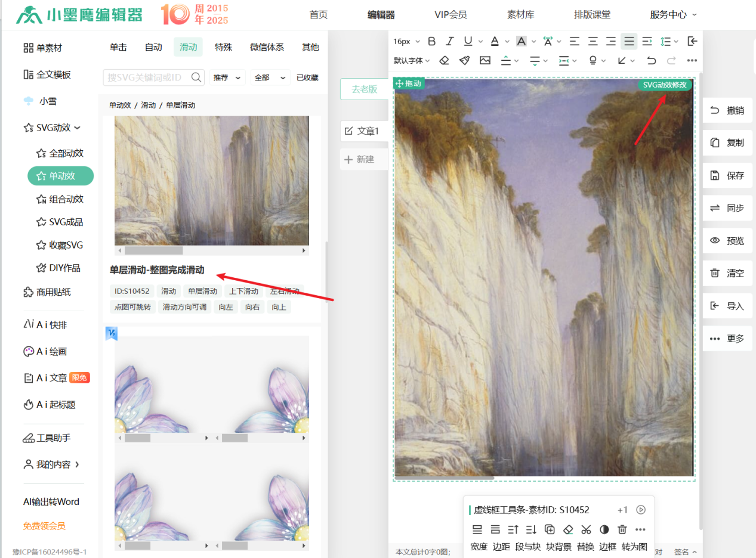The width and height of the screenshot is (756, 558).
Task: Open the letter spacing dropdown
Action: pos(552,41)
